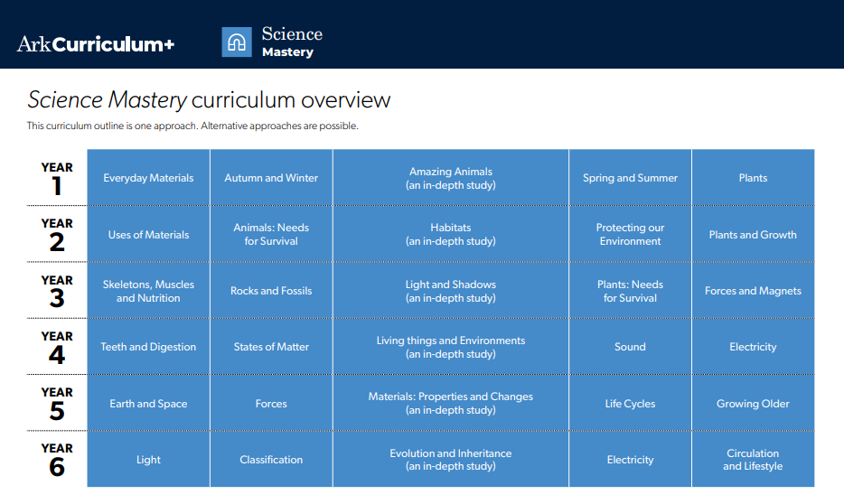Click Teeth and Digestion unit

(148, 347)
